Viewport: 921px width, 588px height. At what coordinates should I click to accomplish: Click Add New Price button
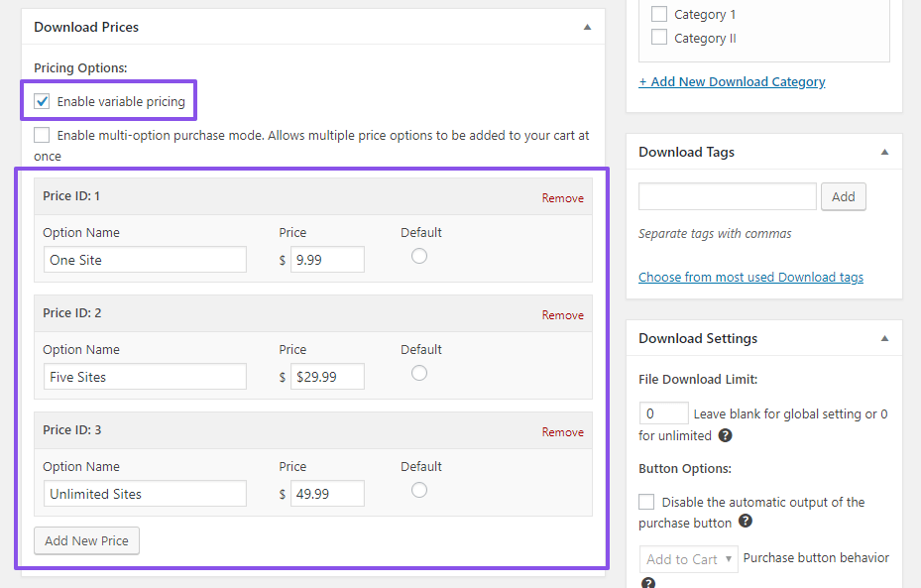tap(87, 540)
